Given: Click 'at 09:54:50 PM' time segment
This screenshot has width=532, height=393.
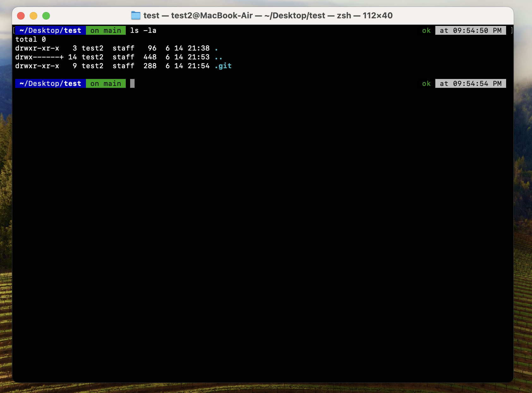Looking at the screenshot, I should coord(471,31).
